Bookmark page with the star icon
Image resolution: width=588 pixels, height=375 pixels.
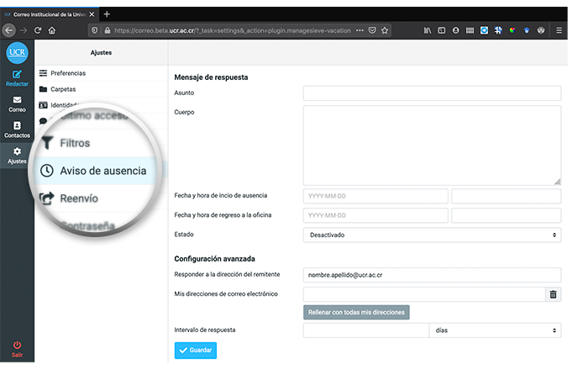coord(385,30)
